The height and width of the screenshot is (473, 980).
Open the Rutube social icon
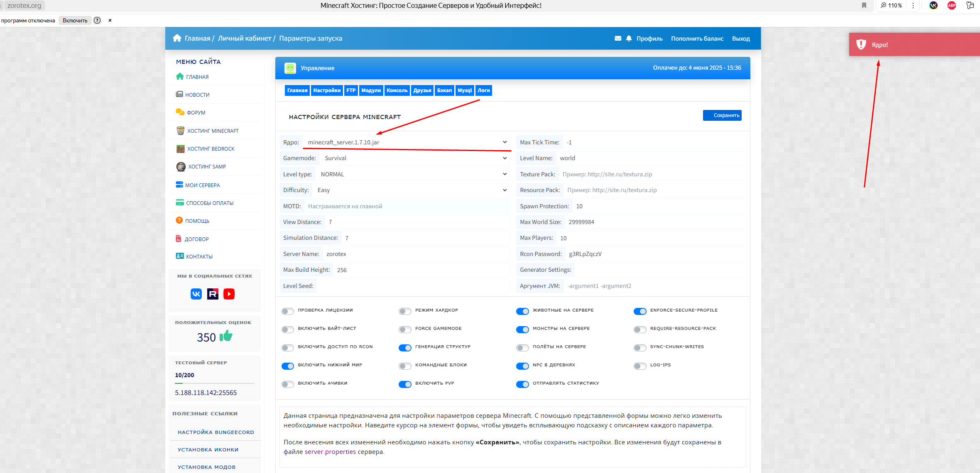[213, 294]
